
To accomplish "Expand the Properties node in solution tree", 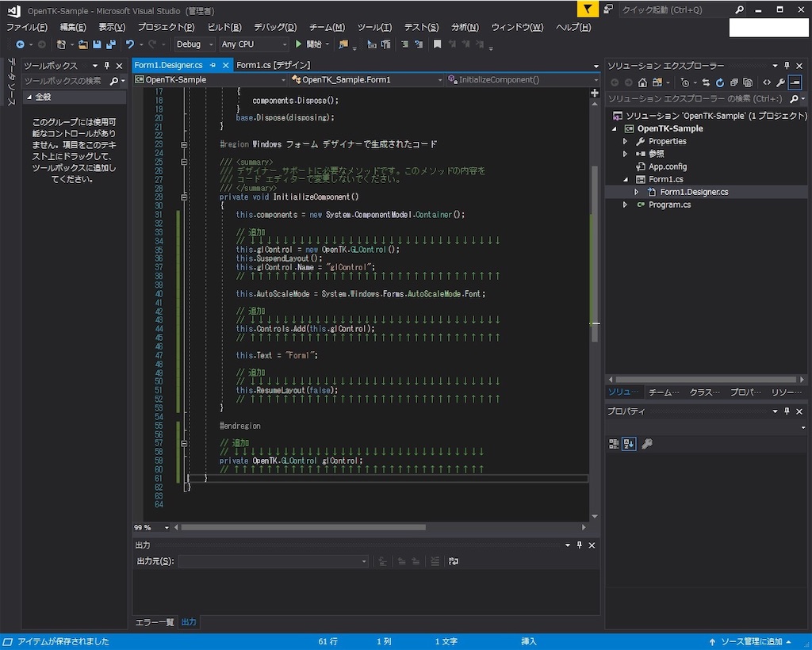I will [625, 141].
